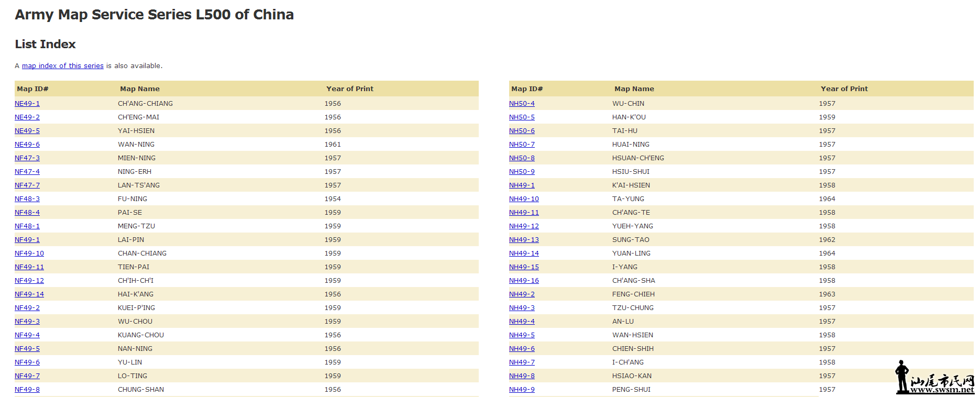Click the NH50-4 WU-CHIN map ID
980x397 pixels.
point(522,104)
